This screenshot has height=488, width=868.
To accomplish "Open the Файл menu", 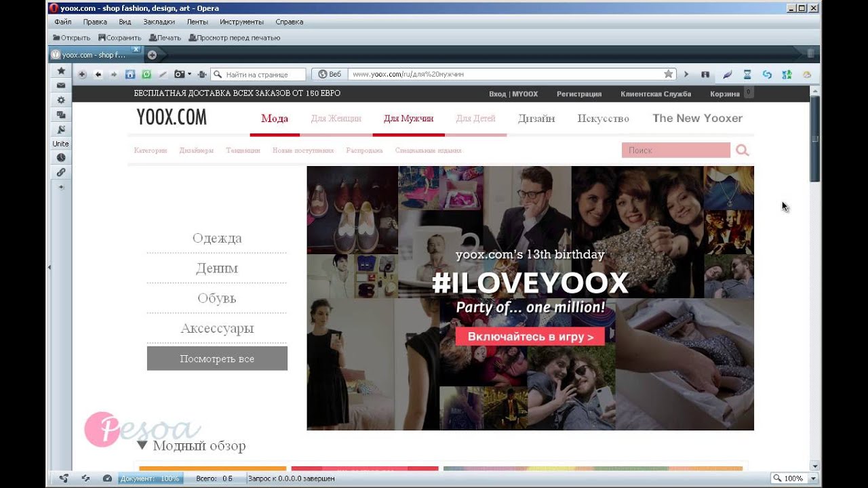I will [x=63, y=22].
